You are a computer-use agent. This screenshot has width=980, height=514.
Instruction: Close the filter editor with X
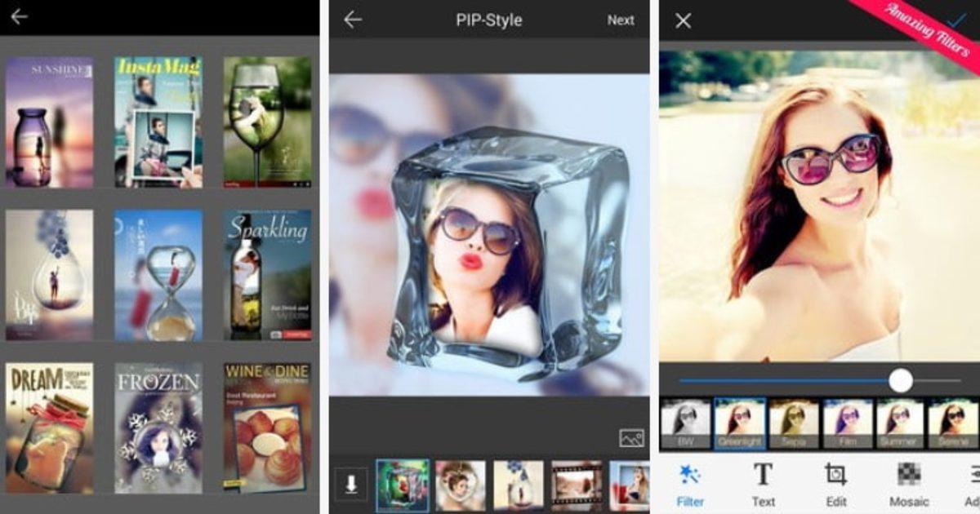(684, 21)
